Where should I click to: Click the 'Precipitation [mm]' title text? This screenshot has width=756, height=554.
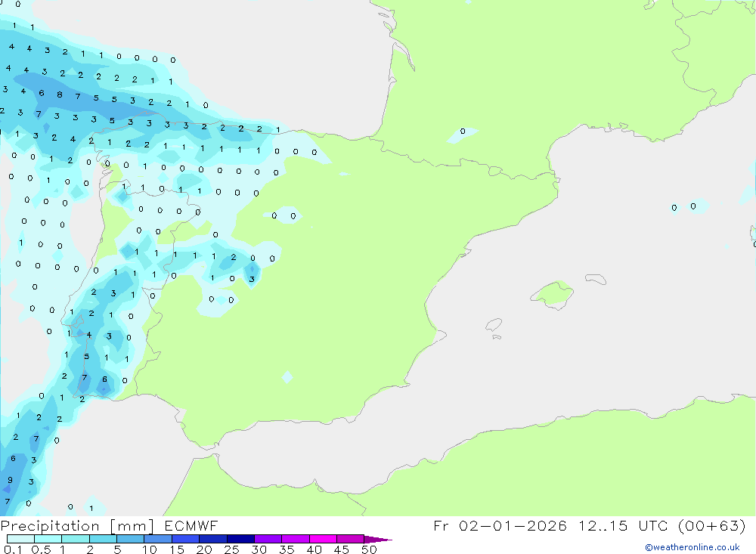tap(77, 526)
